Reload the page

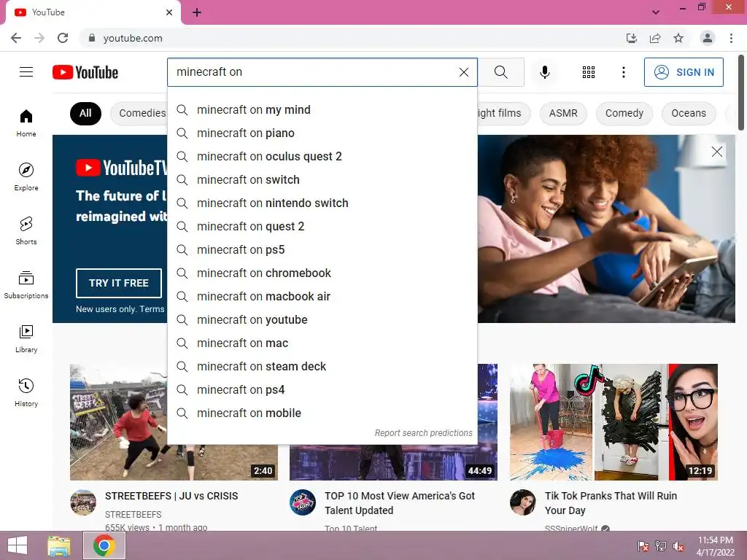63,38
